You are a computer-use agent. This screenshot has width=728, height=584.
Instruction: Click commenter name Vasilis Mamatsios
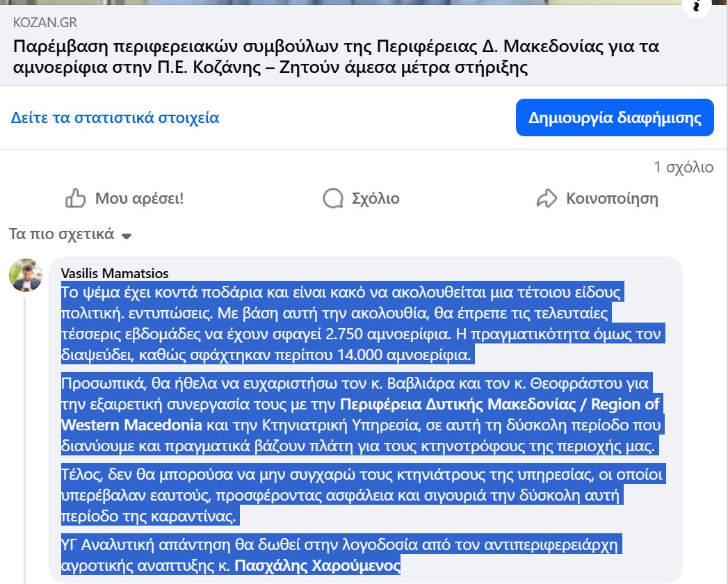click(x=115, y=273)
